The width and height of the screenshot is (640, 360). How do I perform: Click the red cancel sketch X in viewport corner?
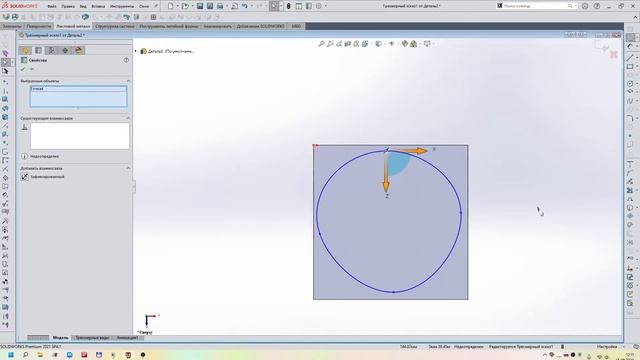(613, 54)
